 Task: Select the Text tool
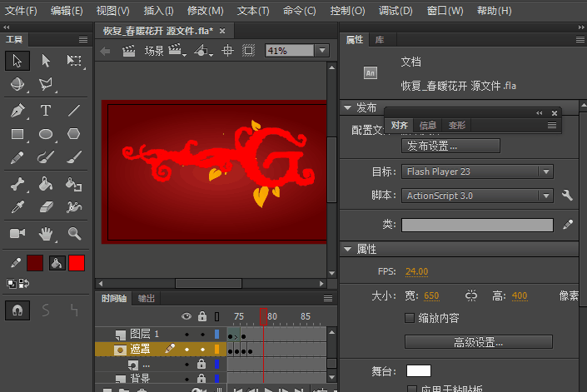(x=46, y=111)
